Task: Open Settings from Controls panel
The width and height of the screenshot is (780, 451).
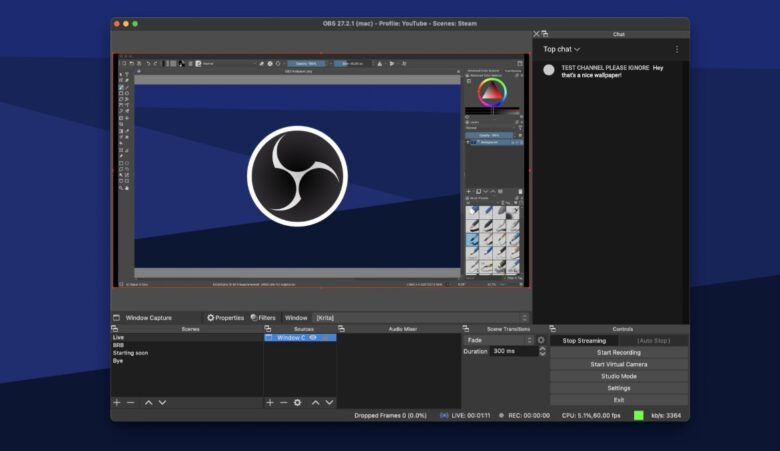Action: 619,388
